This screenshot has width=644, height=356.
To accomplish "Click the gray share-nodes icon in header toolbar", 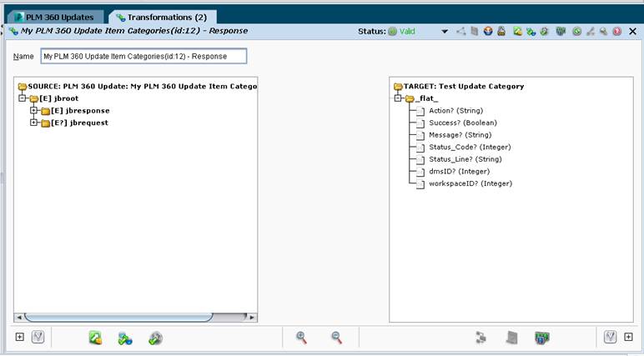I will tap(460, 31).
